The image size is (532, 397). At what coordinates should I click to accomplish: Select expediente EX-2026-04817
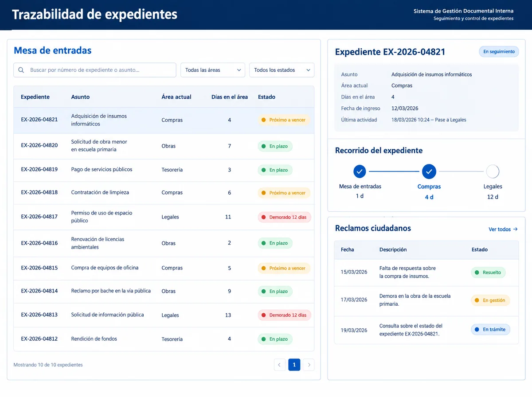[x=164, y=217]
